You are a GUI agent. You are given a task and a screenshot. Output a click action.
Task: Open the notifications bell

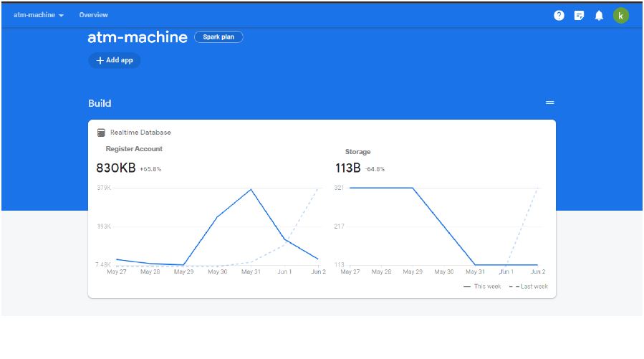click(x=600, y=16)
